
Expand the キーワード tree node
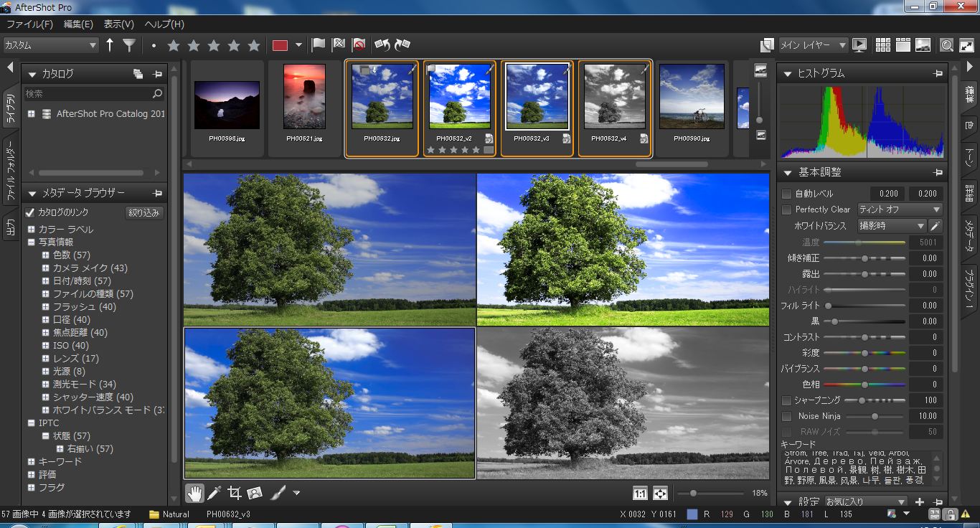(32, 462)
